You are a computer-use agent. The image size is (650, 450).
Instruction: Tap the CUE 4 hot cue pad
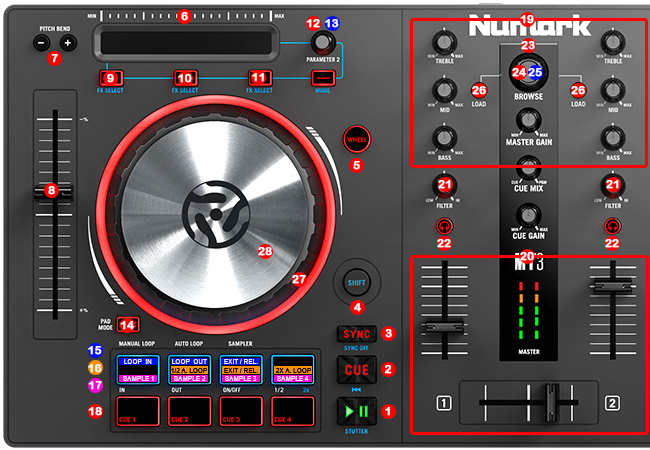(x=293, y=411)
